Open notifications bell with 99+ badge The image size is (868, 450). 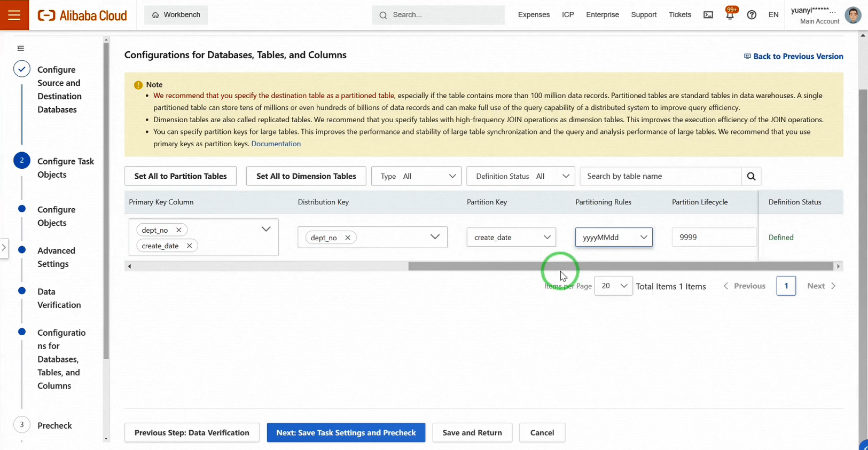coord(730,14)
